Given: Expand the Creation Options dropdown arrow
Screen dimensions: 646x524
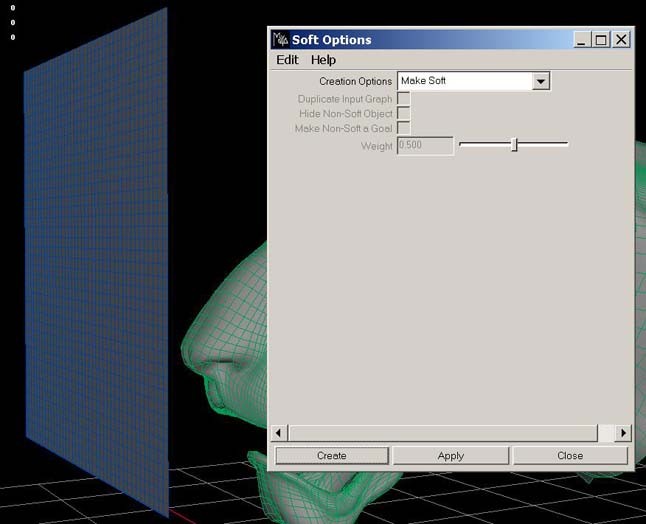Looking at the screenshot, I should click(541, 81).
